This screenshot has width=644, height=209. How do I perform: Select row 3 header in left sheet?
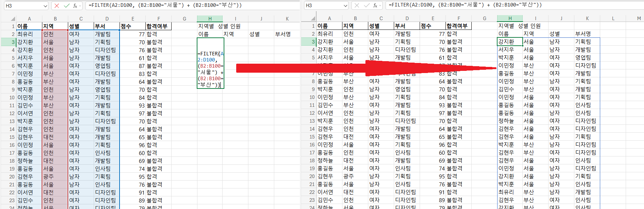[x=9, y=42]
